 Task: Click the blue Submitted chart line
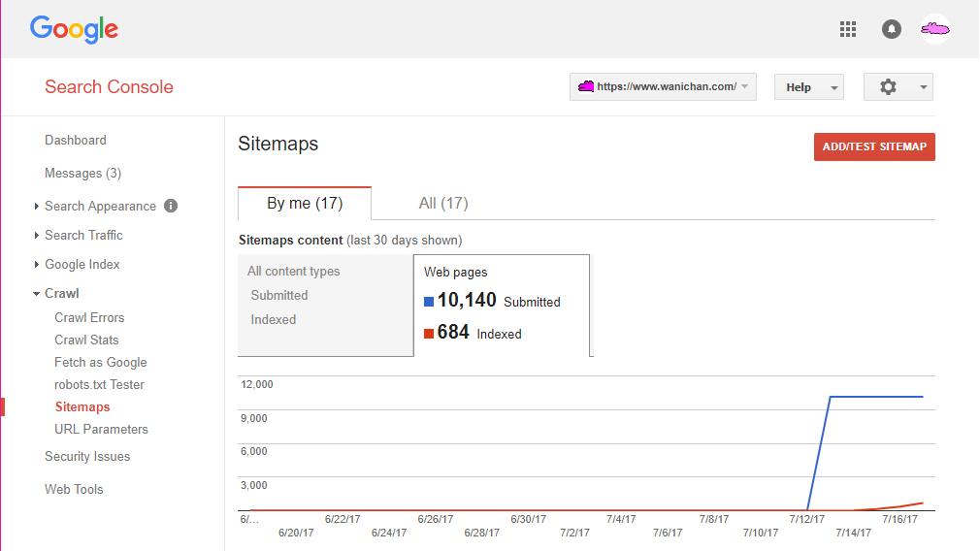[x=876, y=396]
